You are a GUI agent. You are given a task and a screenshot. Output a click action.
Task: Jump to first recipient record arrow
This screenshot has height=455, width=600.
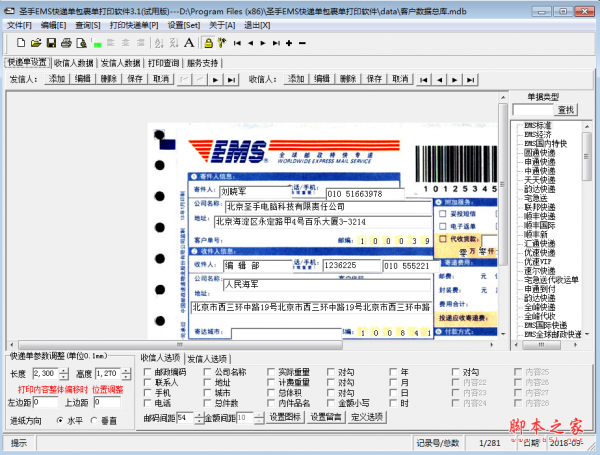[424, 80]
